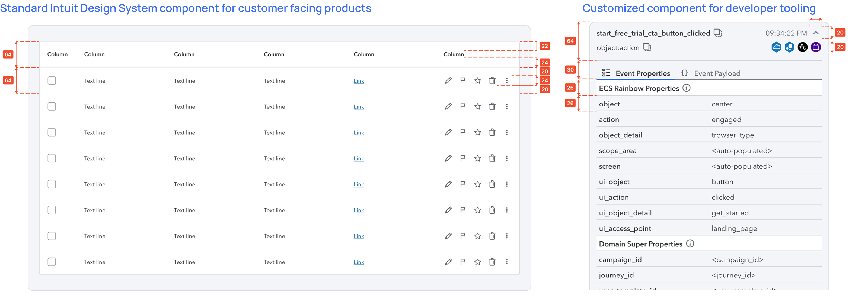The width and height of the screenshot is (868, 297).
Task: Tick the third row's checkbox
Action: pyautogui.click(x=52, y=132)
